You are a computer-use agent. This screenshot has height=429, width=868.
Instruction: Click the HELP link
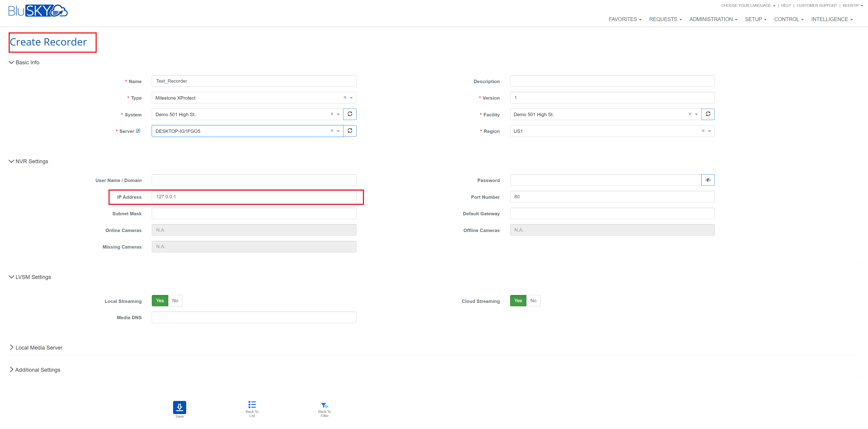point(786,5)
